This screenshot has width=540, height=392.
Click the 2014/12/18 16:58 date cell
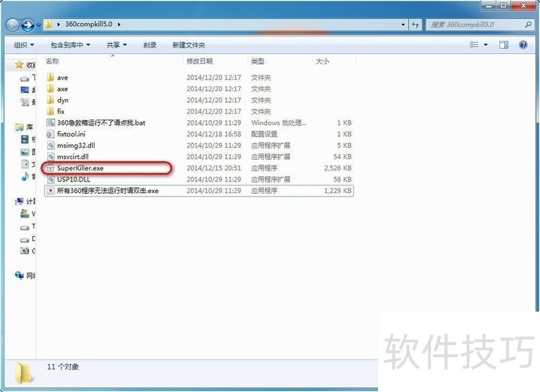click(214, 134)
